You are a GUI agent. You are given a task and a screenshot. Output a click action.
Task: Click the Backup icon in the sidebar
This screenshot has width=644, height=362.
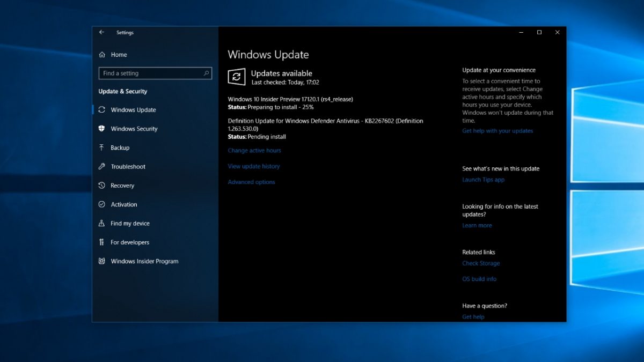pyautogui.click(x=103, y=147)
